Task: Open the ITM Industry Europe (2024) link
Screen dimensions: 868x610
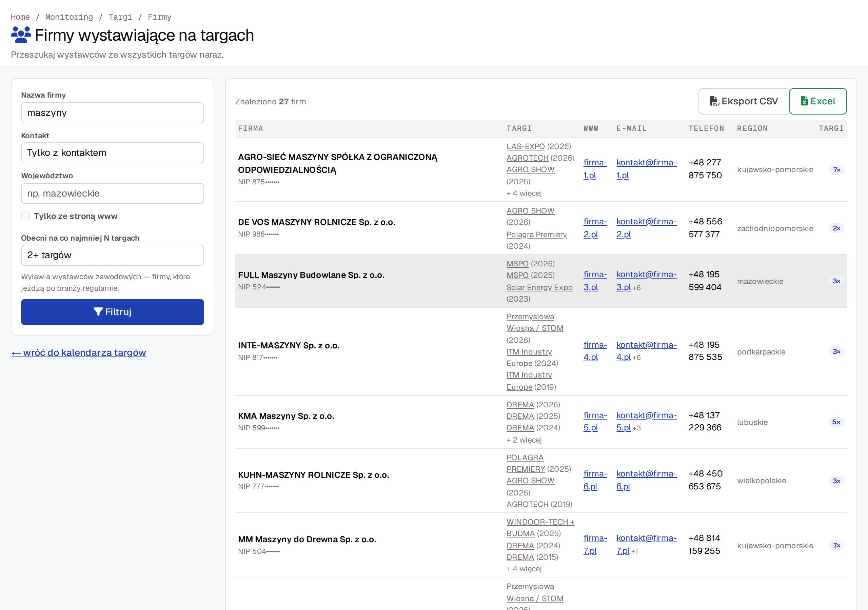Action: coord(529,358)
